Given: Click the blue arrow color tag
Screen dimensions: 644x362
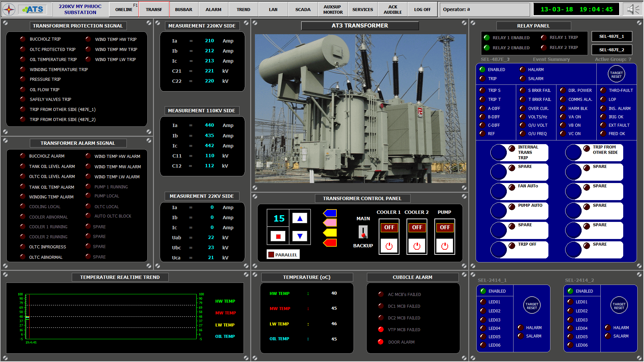Looking at the screenshot, I should [x=330, y=213].
